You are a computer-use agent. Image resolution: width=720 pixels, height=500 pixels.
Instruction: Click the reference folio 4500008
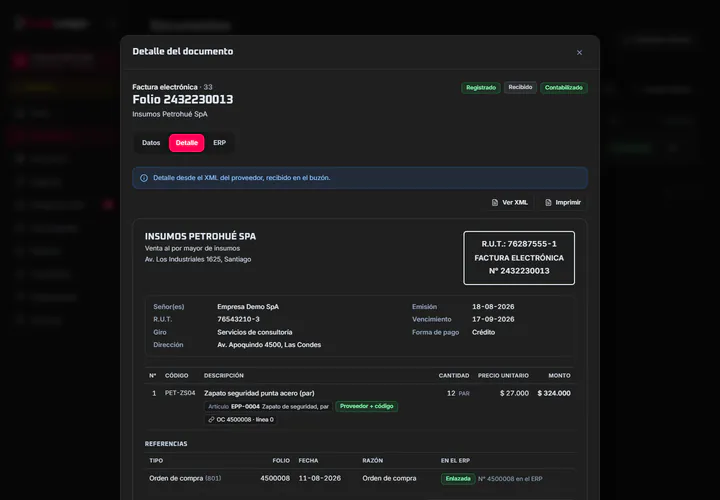click(275, 478)
